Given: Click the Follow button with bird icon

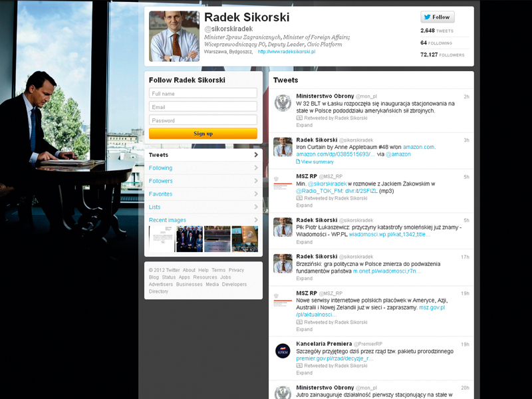Looking at the screenshot, I should click(438, 17).
